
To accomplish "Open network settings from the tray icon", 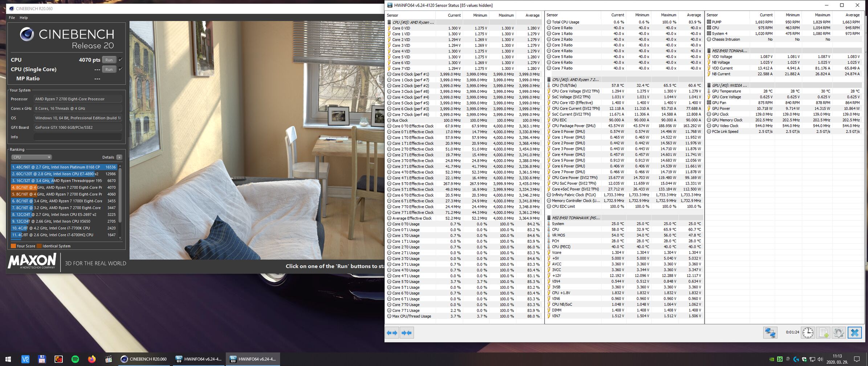I will click(812, 359).
